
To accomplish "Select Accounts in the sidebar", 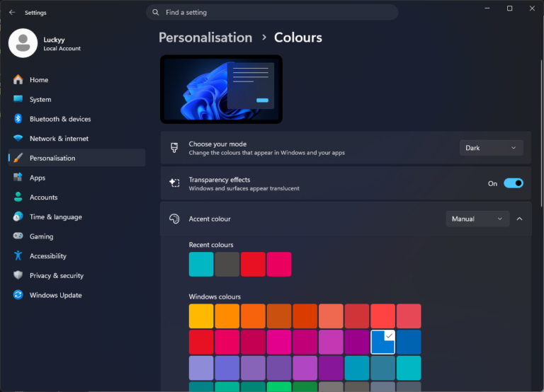I will tap(76, 197).
